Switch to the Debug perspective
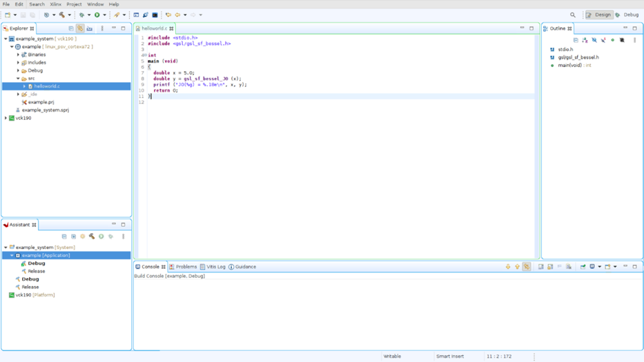Screen dimensions: 644x362 pyautogui.click(x=627, y=14)
